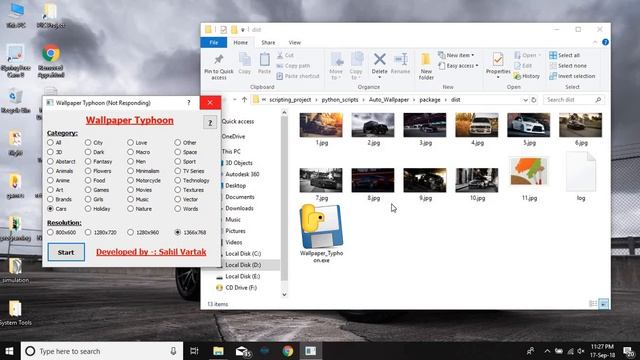Switch to large icons view button
The image size is (640, 360).
point(604,304)
